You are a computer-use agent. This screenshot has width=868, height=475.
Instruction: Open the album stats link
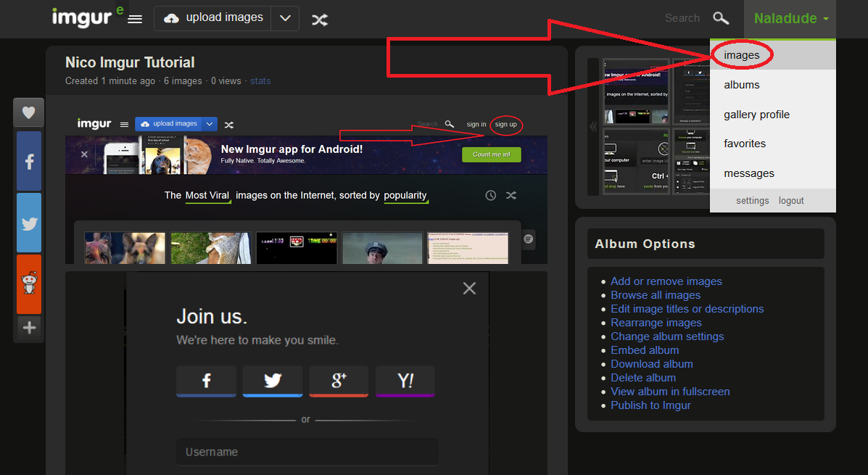point(260,80)
